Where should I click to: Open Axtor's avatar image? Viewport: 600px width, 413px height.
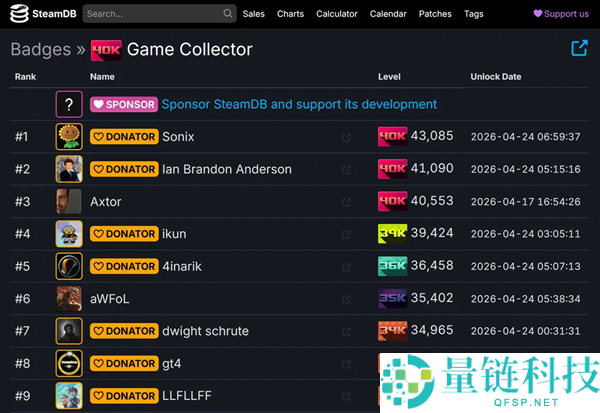tap(69, 201)
